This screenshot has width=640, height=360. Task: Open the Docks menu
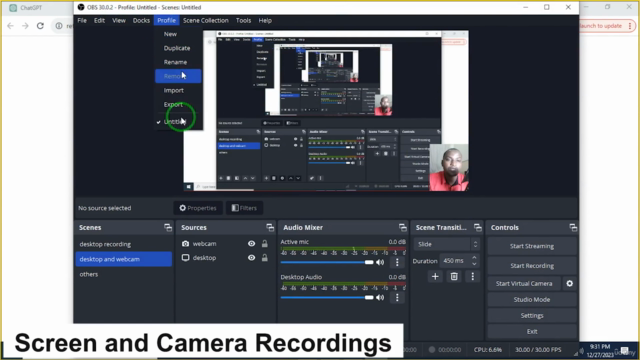pos(141,20)
